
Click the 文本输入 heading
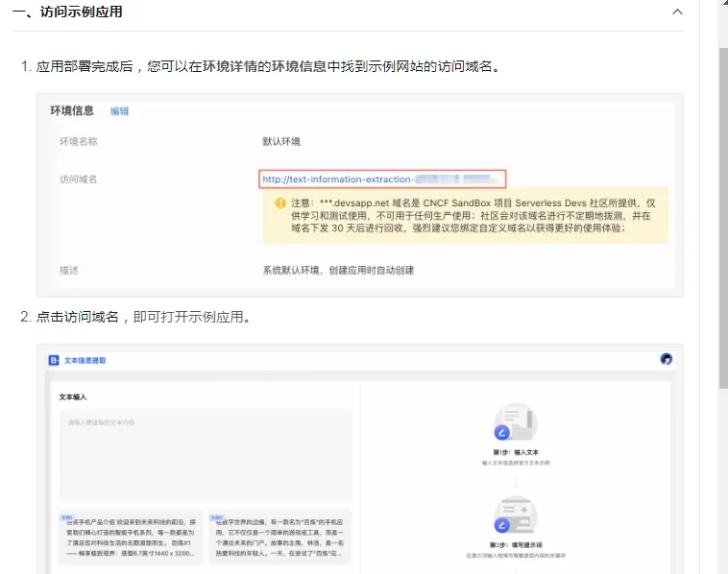click(73, 397)
